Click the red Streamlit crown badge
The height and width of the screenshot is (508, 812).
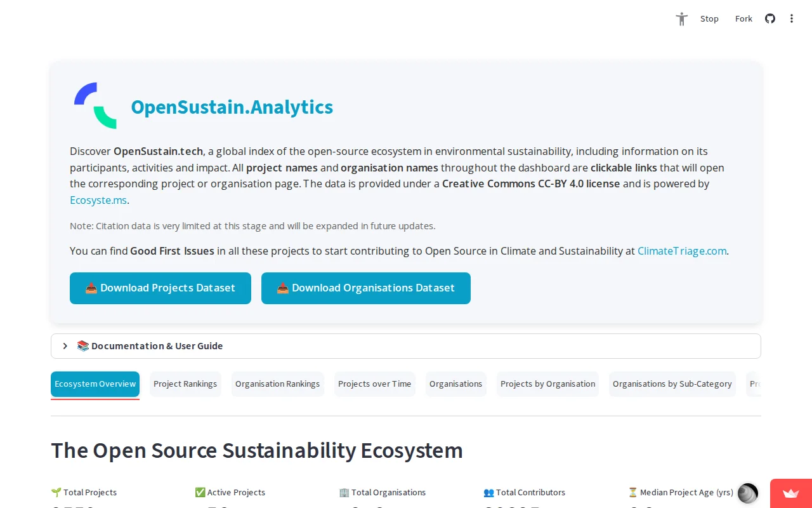tap(790, 493)
